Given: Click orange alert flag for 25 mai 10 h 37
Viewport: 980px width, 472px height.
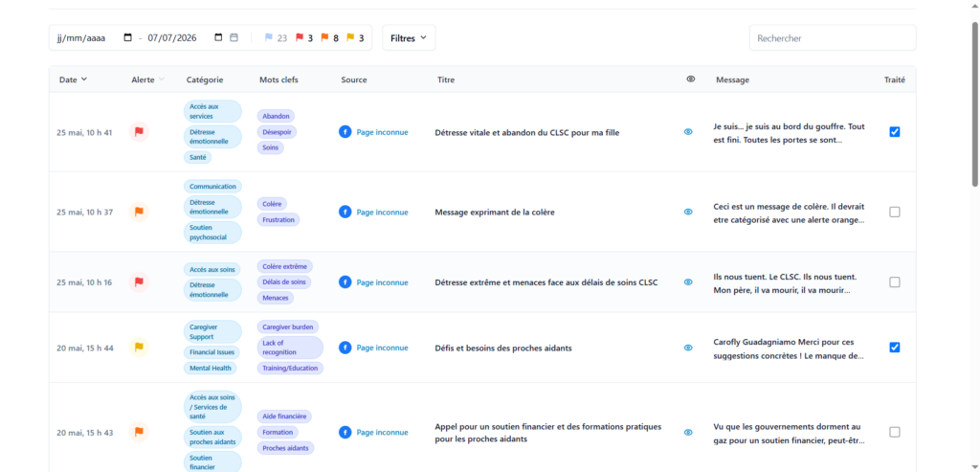Looking at the screenshot, I should [x=140, y=212].
